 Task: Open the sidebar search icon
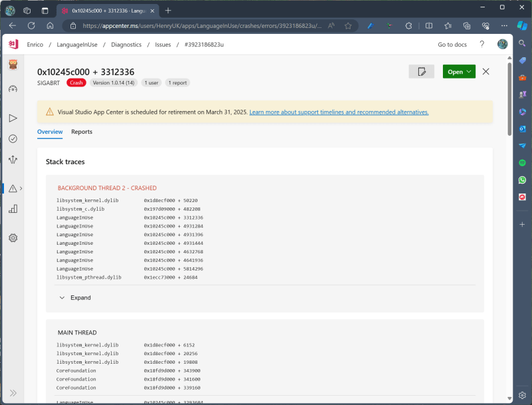(522, 43)
